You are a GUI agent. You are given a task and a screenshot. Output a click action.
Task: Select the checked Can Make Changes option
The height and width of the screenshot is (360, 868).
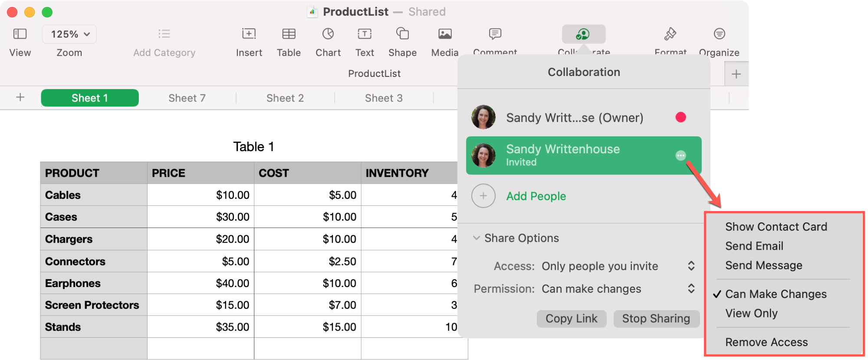776,294
